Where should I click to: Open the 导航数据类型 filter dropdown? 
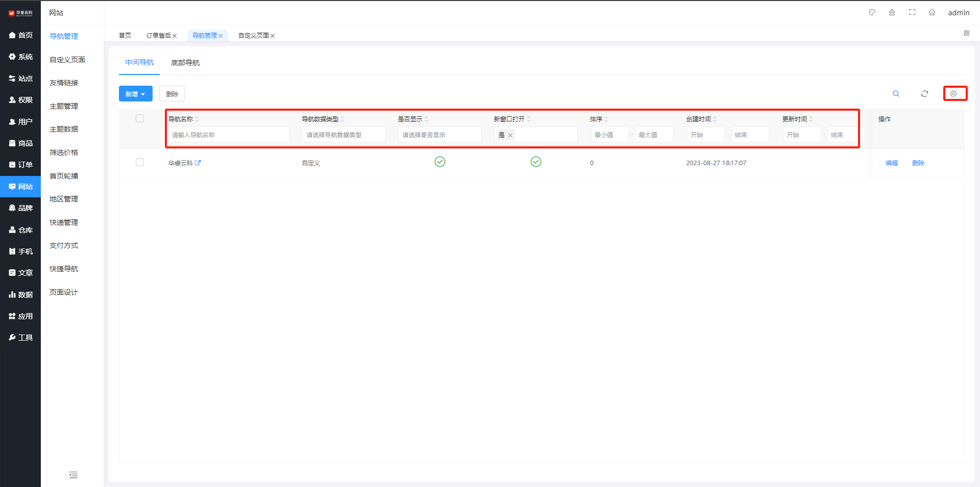click(x=343, y=135)
